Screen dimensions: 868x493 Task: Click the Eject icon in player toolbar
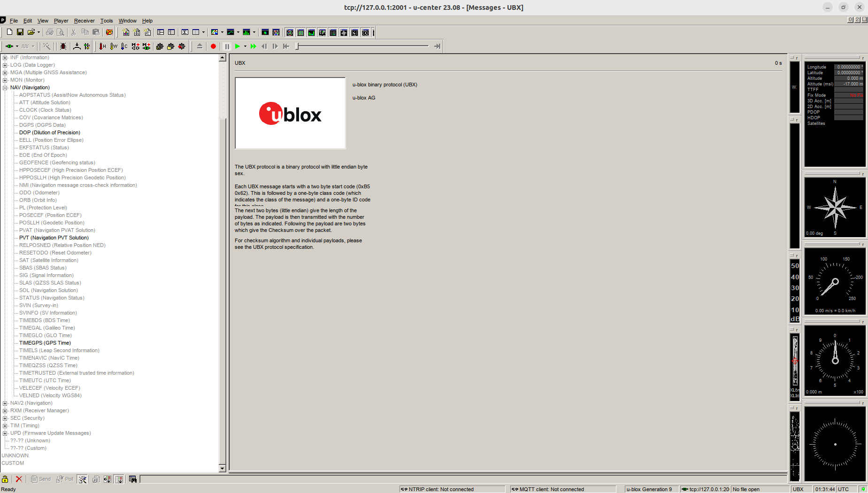pyautogui.click(x=200, y=46)
